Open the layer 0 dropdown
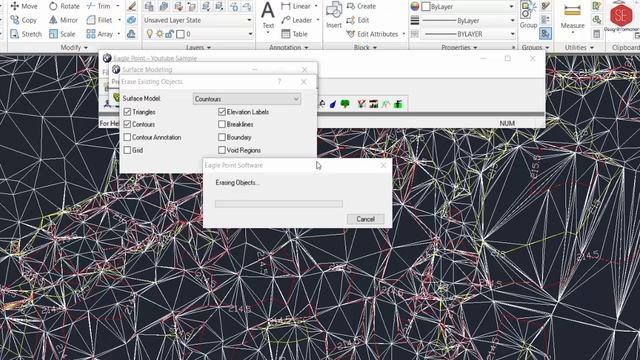The image size is (640, 360). pos(198,34)
